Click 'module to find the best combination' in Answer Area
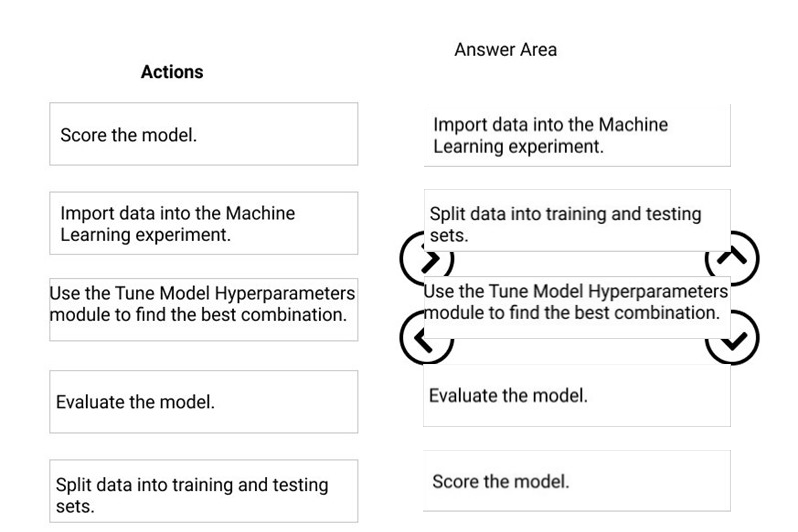This screenshot has height=532, width=798. point(572,313)
